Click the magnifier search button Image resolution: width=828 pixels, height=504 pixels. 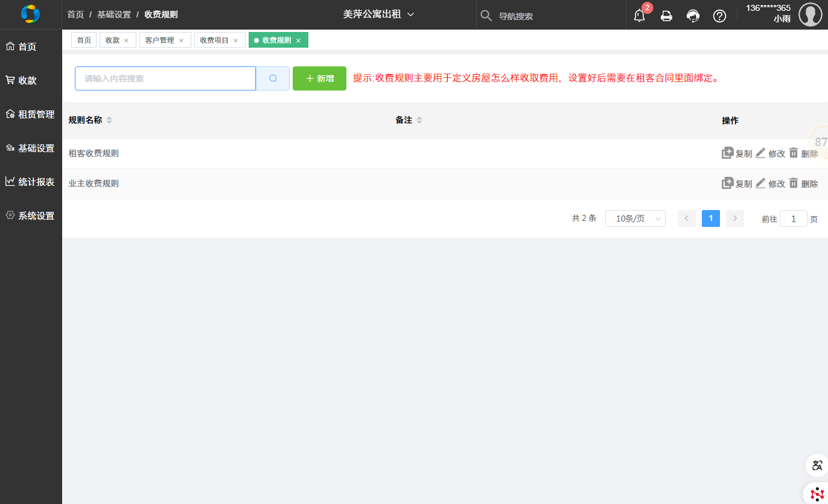273,78
